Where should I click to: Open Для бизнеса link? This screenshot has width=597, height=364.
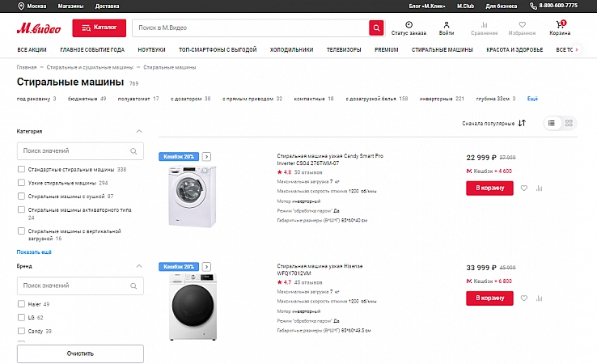[501, 6]
